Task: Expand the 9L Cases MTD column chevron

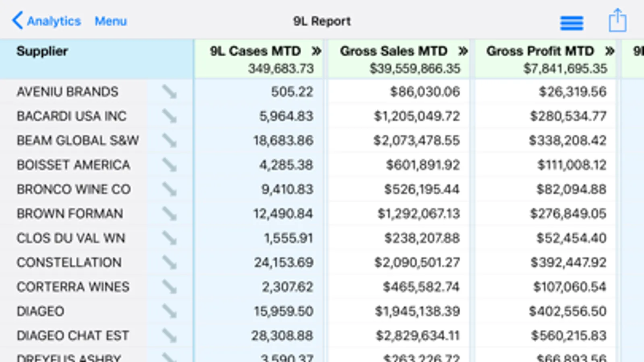Action: [x=317, y=51]
